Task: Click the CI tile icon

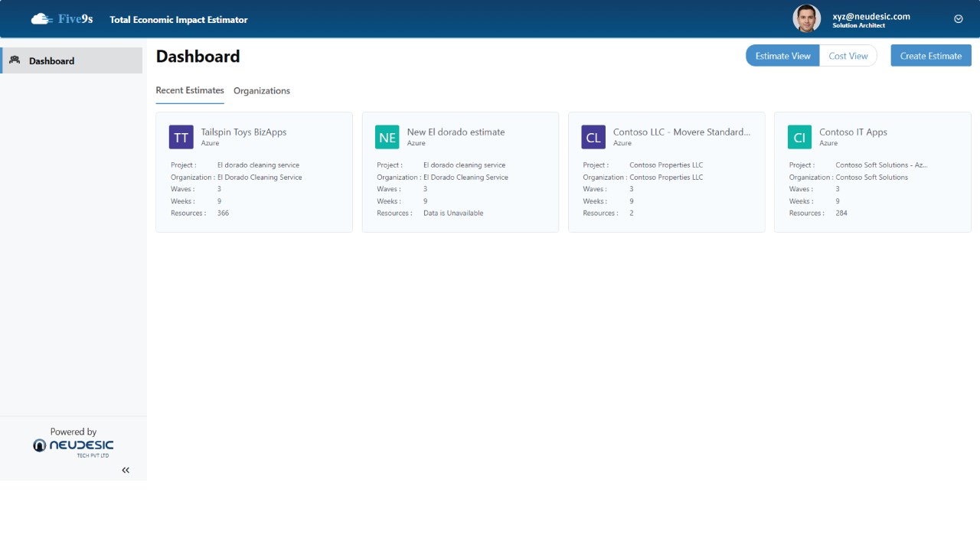Action: click(799, 137)
